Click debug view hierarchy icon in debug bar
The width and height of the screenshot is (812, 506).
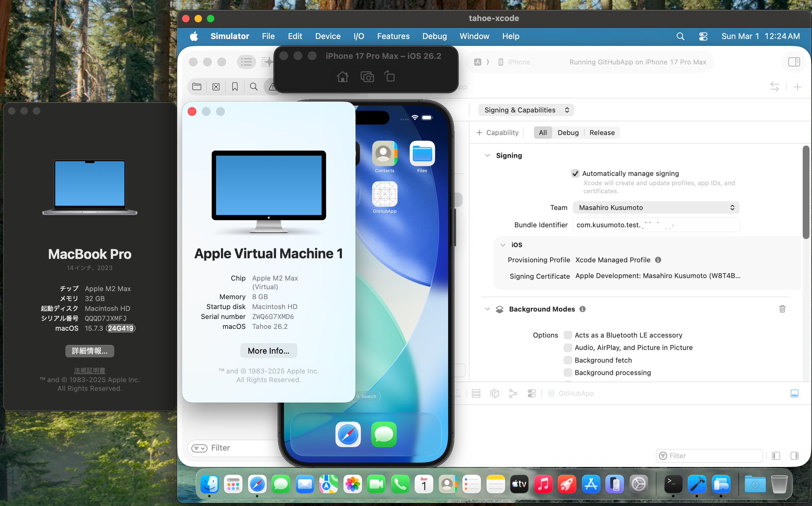495,394
